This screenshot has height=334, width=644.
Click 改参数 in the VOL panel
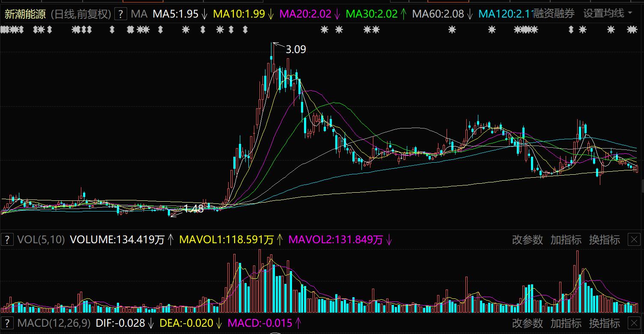[528, 240]
